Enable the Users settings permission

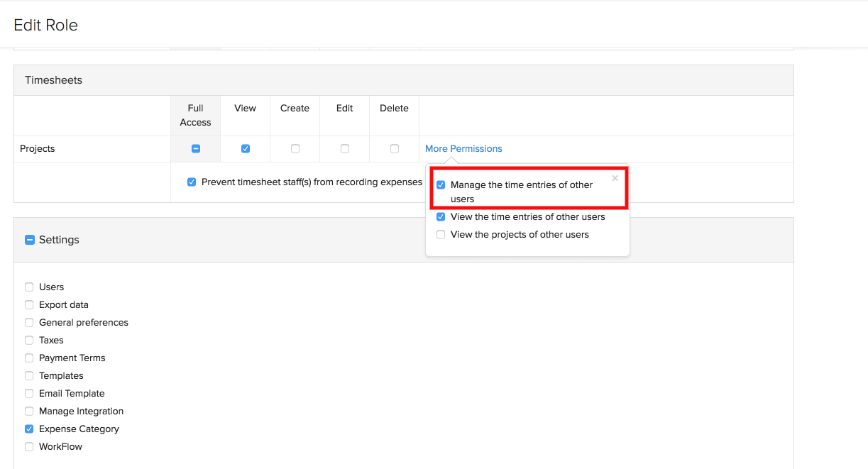coord(29,287)
